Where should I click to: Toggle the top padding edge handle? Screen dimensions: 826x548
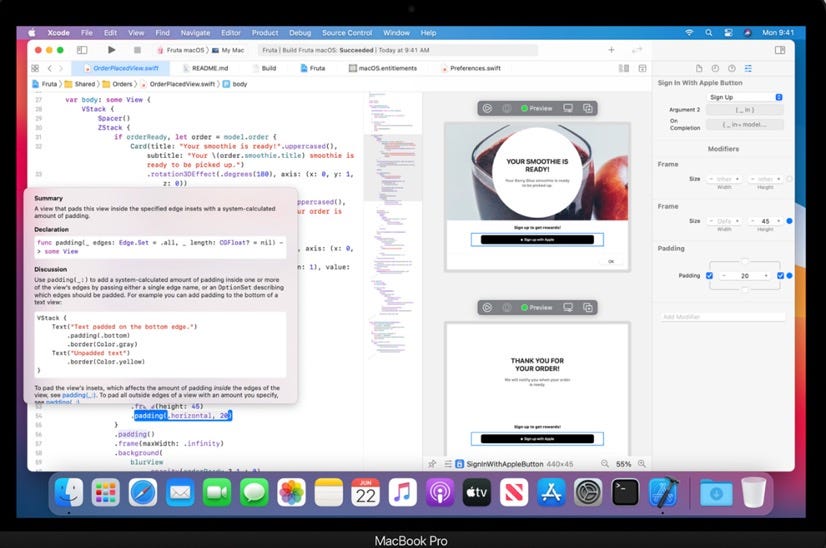coord(745,261)
